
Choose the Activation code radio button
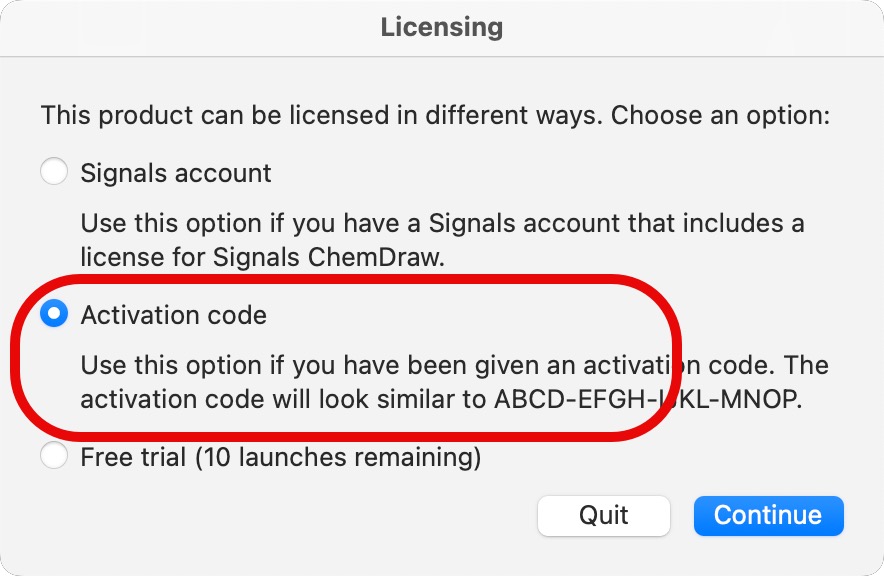click(54, 315)
